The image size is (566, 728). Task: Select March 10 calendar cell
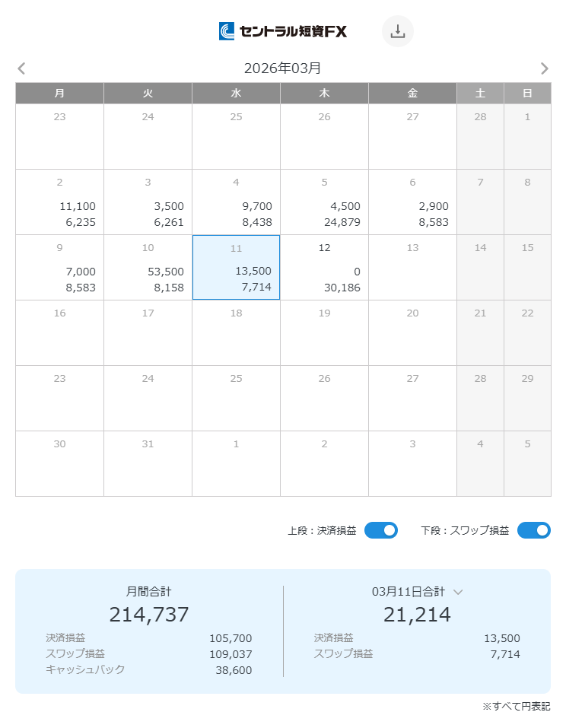148,268
